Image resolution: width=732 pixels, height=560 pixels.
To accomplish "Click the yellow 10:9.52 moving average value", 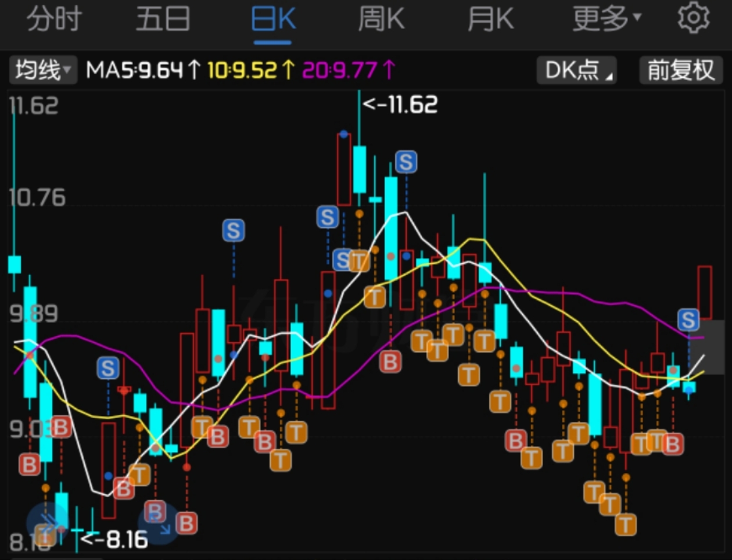I will point(251,70).
